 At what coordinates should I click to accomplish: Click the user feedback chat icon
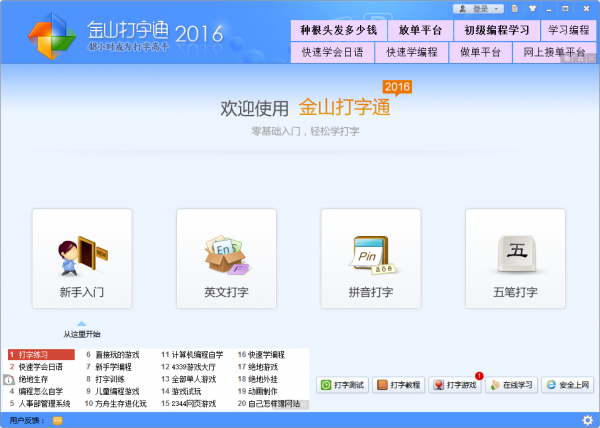[57, 421]
